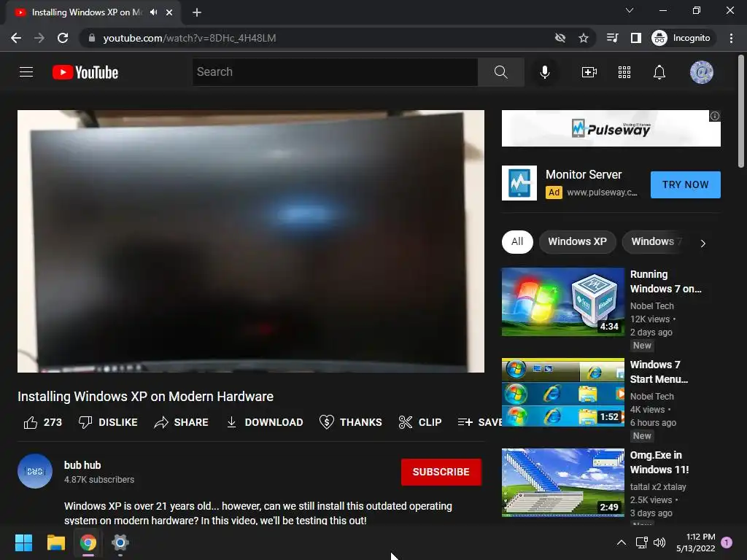Viewport: 747px width, 560px height.
Task: Select the Windows XP filter chip
Action: pyautogui.click(x=578, y=241)
